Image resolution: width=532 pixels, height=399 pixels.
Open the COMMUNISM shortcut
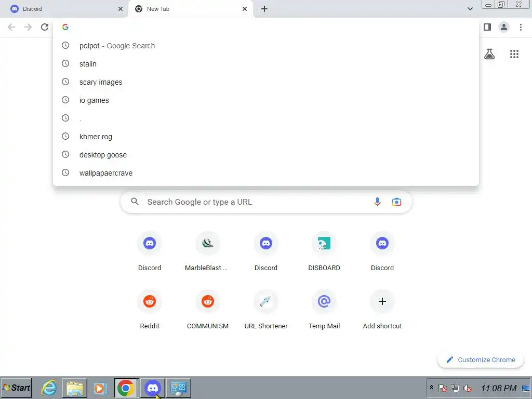208,310
